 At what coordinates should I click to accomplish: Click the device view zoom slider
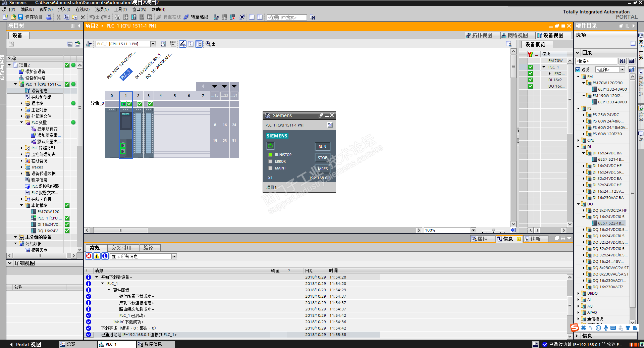click(x=493, y=231)
